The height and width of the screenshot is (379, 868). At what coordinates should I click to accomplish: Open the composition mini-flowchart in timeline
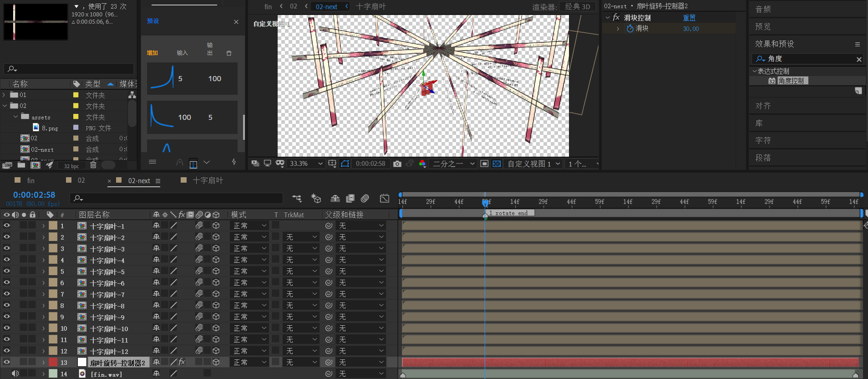[x=297, y=199]
